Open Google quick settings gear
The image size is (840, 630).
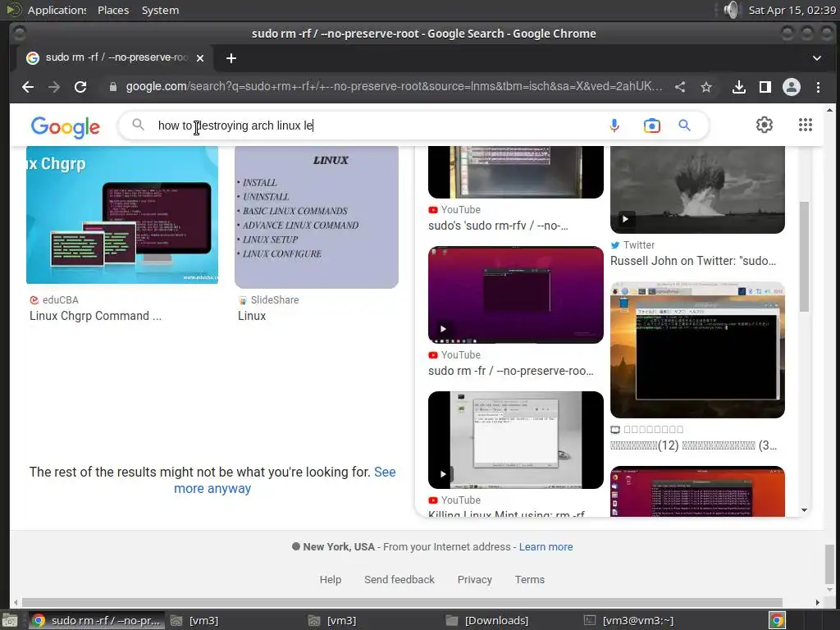764,125
